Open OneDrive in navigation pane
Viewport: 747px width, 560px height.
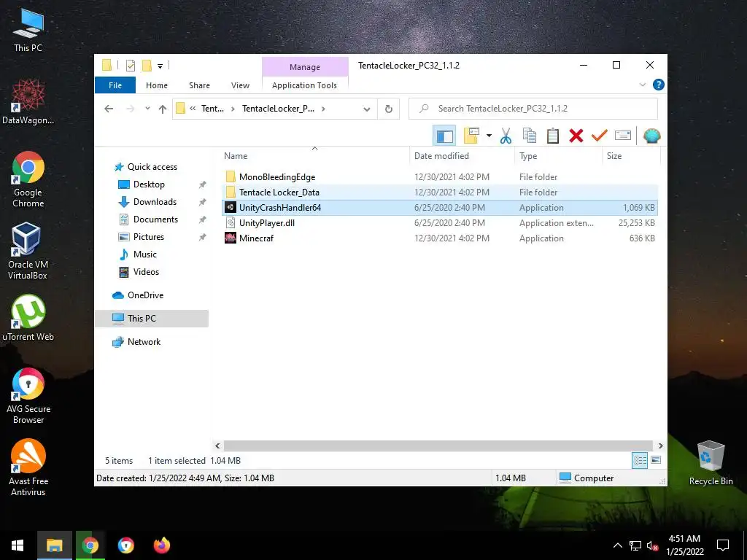click(145, 295)
